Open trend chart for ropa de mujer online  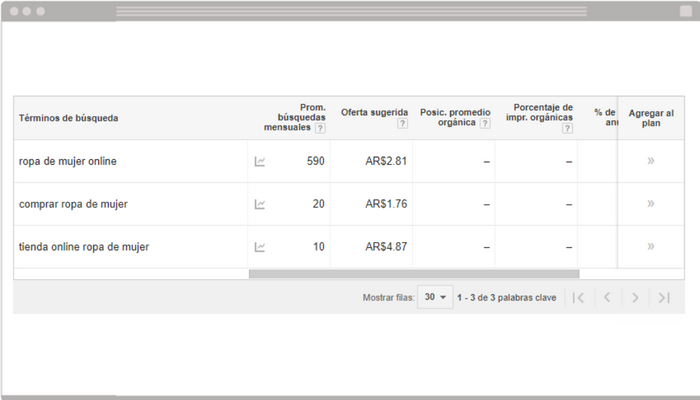(x=259, y=161)
